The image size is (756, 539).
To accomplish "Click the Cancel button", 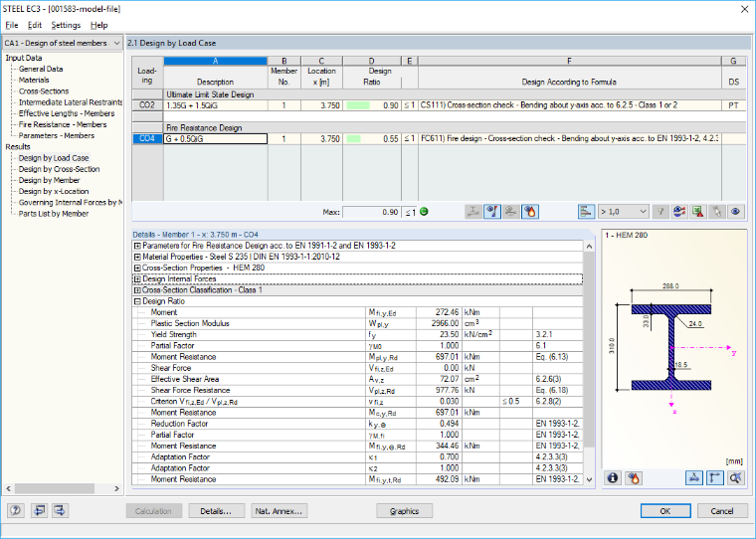I will coord(722,511).
